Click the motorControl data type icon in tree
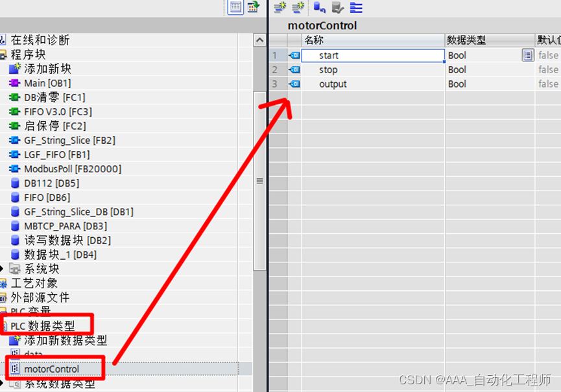The image size is (561, 392). 15,369
